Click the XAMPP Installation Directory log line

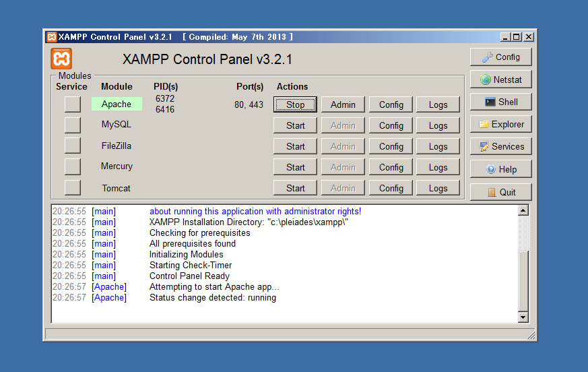249,222
